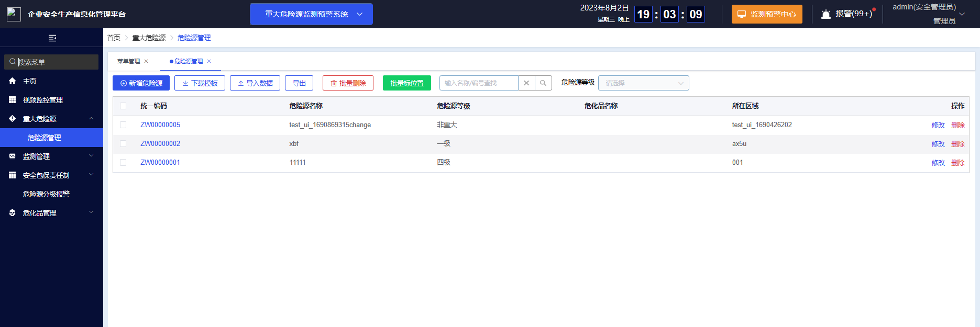980x327 pixels.
Task: Click the platform logo image
Action: 14,14
